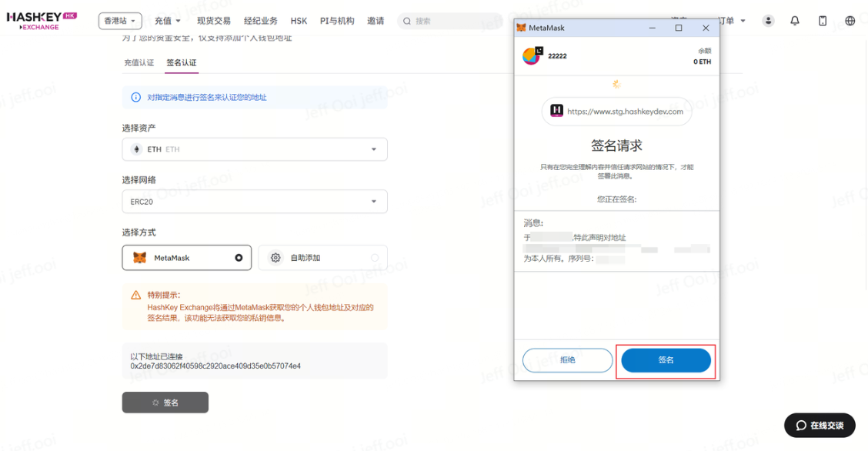Select the 自助添加 radio button
868x451 pixels.
pos(375,258)
